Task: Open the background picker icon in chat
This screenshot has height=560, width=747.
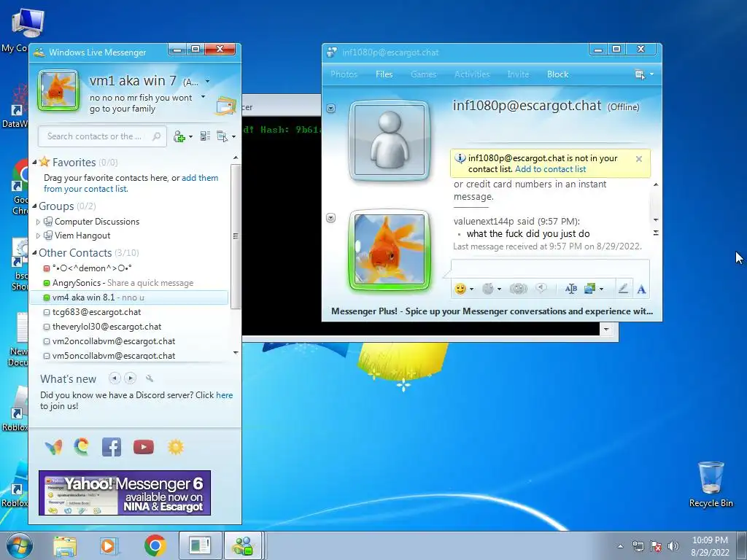Action: pyautogui.click(x=589, y=289)
